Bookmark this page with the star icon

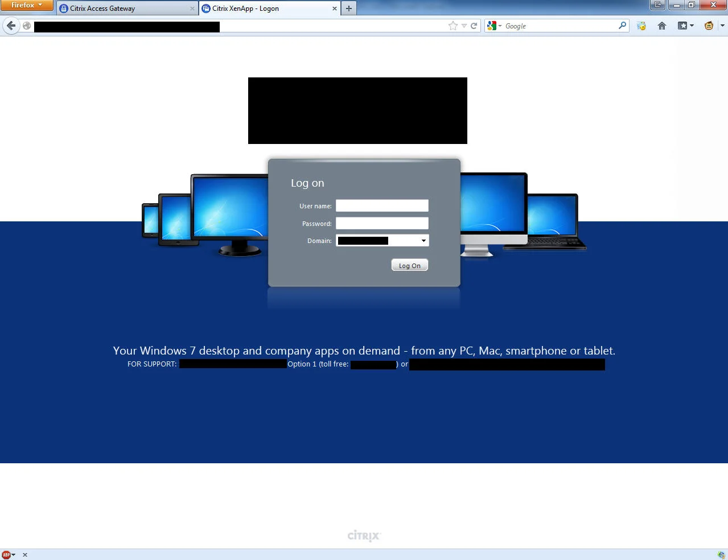point(453,26)
